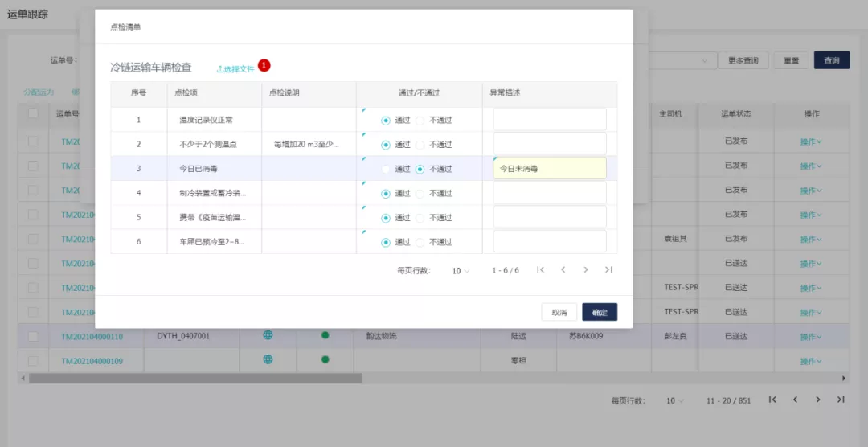
Task: Open dialog 每页行数 dropdown showing 10
Action: (460, 271)
